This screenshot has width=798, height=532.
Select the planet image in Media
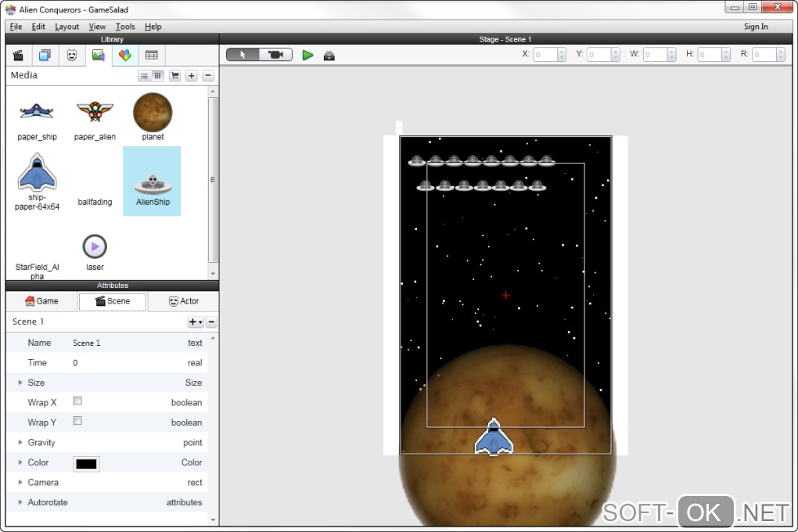(x=153, y=117)
